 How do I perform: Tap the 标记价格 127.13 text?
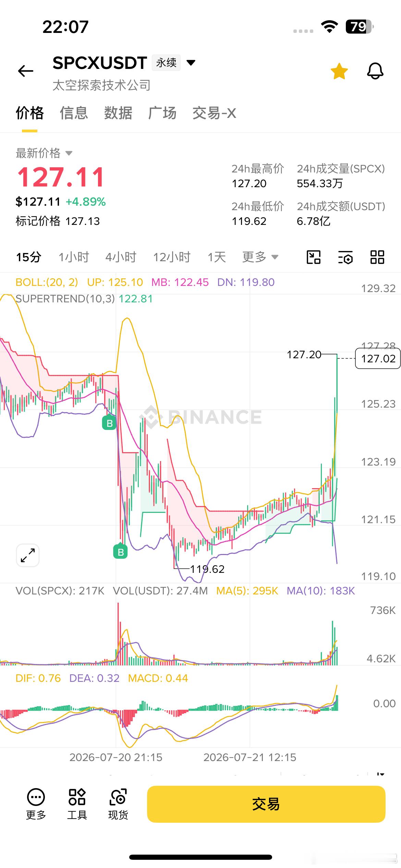click(58, 221)
